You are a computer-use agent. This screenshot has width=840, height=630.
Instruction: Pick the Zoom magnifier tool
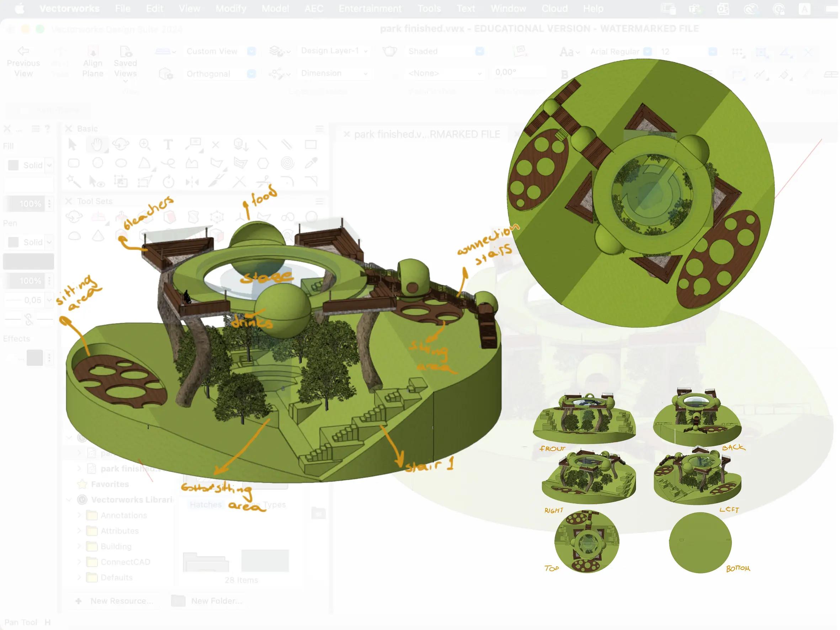145,145
